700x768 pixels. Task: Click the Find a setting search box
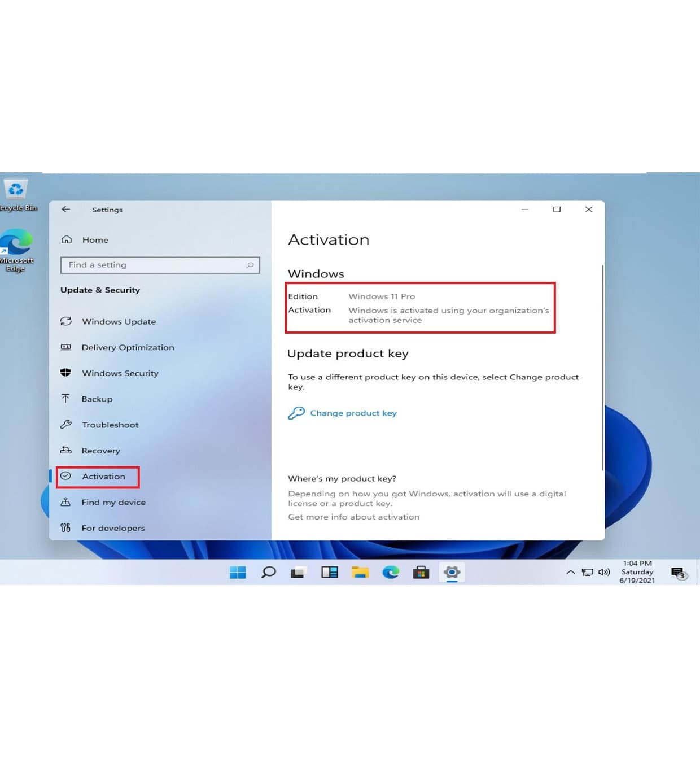160,265
